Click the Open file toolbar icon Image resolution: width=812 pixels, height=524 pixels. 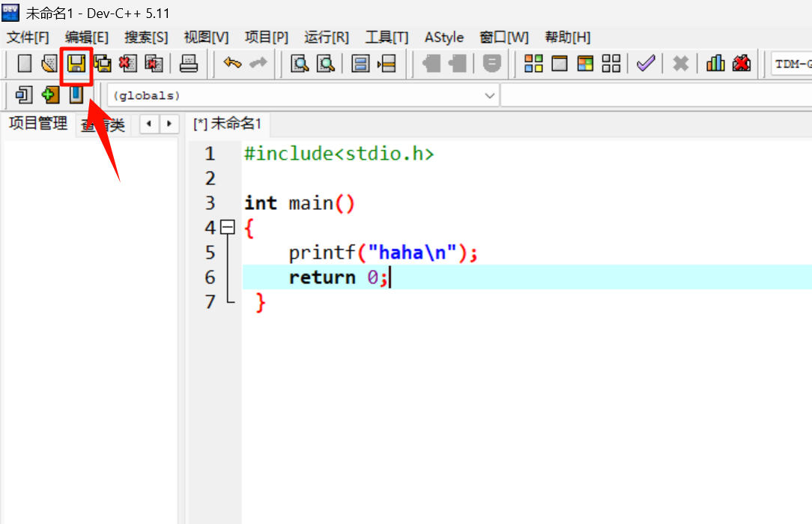[x=49, y=64]
